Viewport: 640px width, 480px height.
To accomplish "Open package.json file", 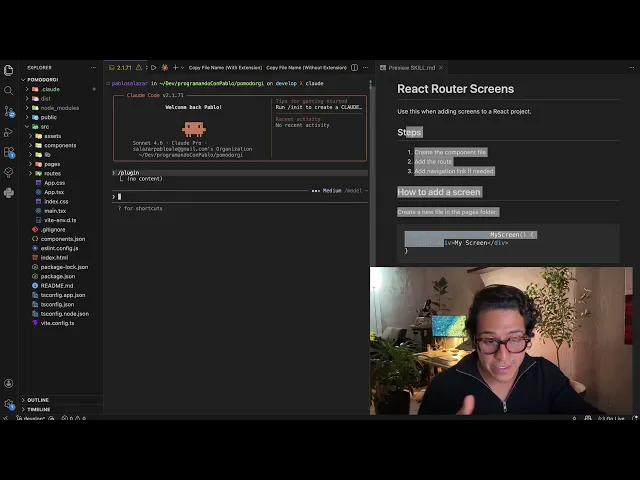I will tap(61, 276).
